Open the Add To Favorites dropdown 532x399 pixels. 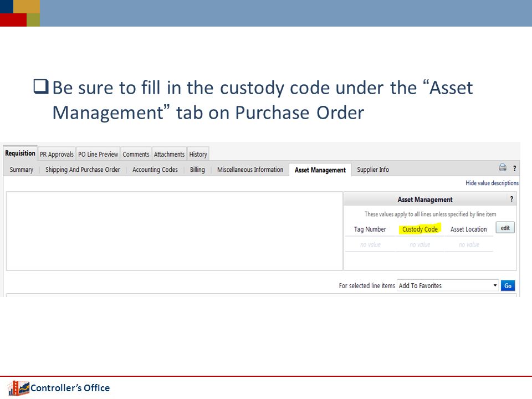448,286
